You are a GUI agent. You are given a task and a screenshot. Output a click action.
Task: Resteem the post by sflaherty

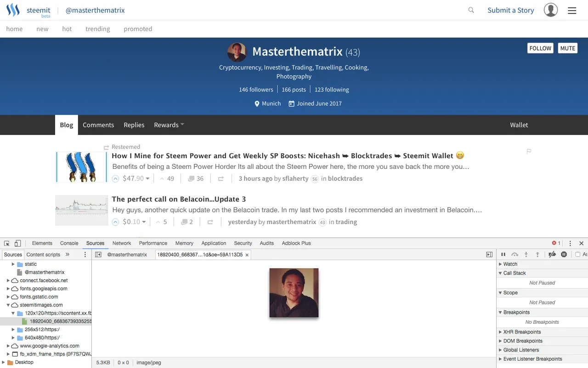coord(221,178)
